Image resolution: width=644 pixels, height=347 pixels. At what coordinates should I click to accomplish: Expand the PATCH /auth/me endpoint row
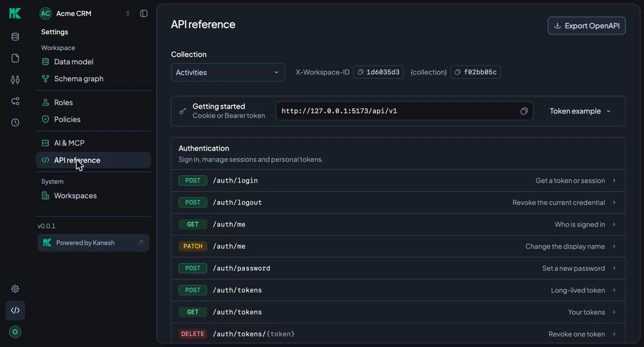(398, 246)
